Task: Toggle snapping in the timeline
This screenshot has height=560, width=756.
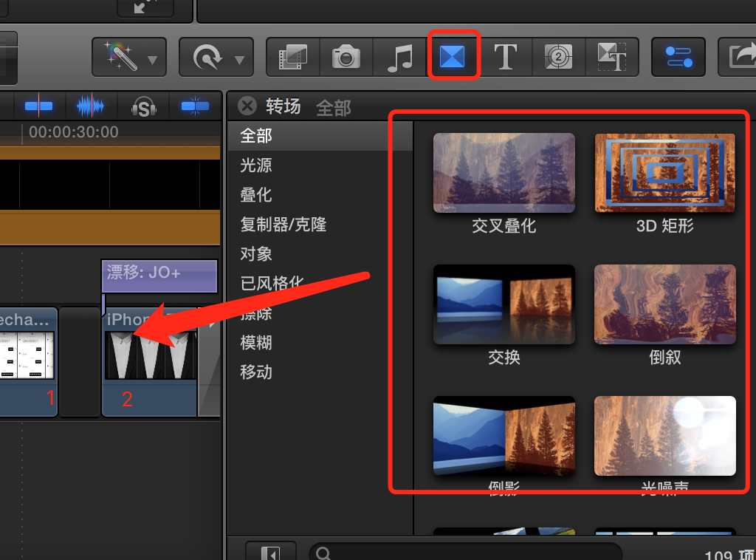Action: pos(195,106)
